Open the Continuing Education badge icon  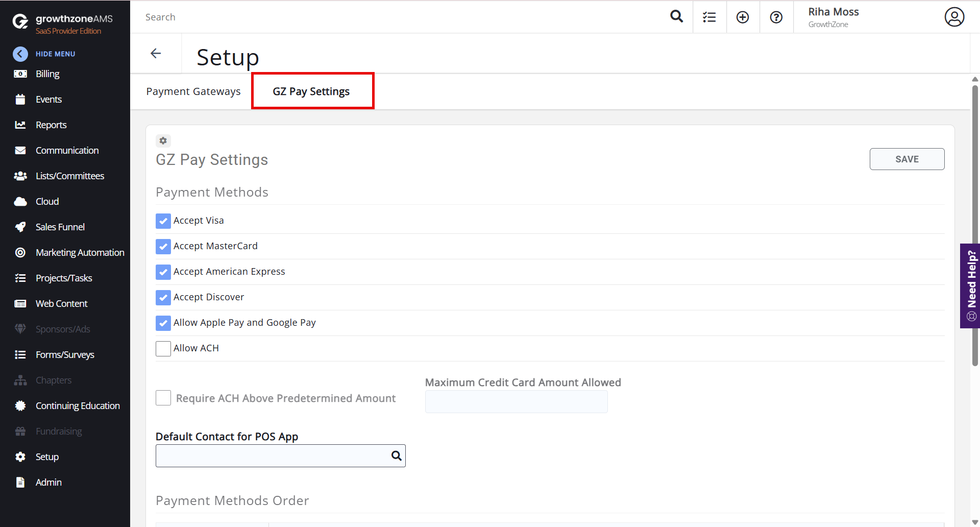(x=20, y=406)
